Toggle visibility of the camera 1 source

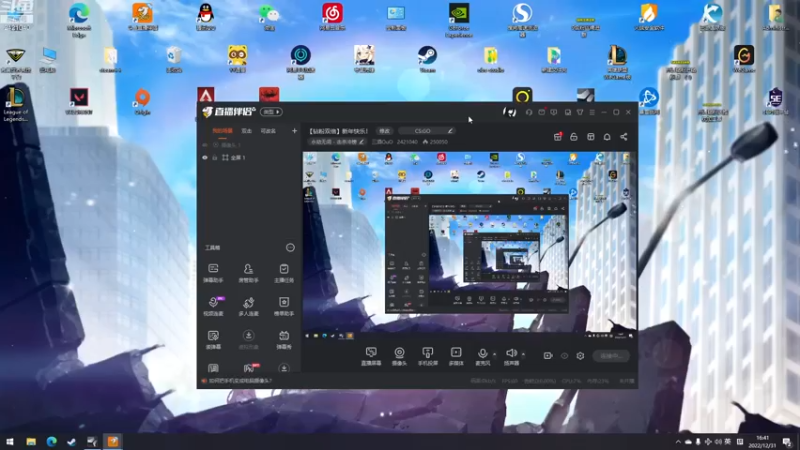205,145
